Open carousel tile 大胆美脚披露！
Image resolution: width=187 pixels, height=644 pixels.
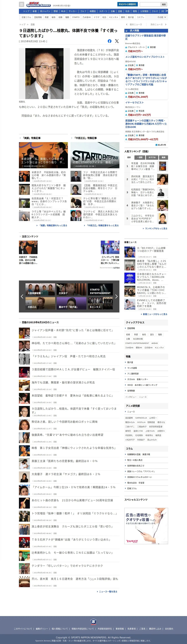[x=40, y=289]
